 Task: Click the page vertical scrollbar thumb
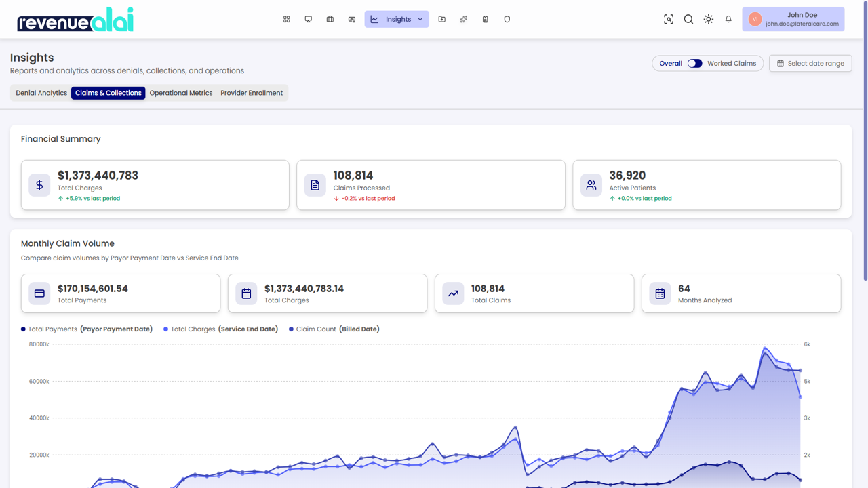pos(865,140)
